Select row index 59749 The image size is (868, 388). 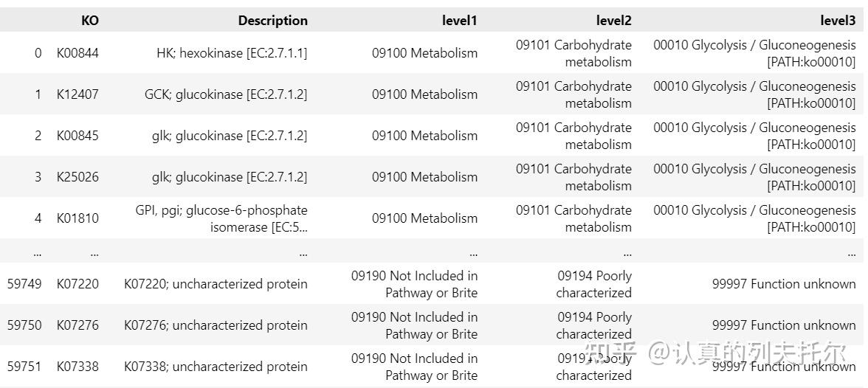coord(24,284)
